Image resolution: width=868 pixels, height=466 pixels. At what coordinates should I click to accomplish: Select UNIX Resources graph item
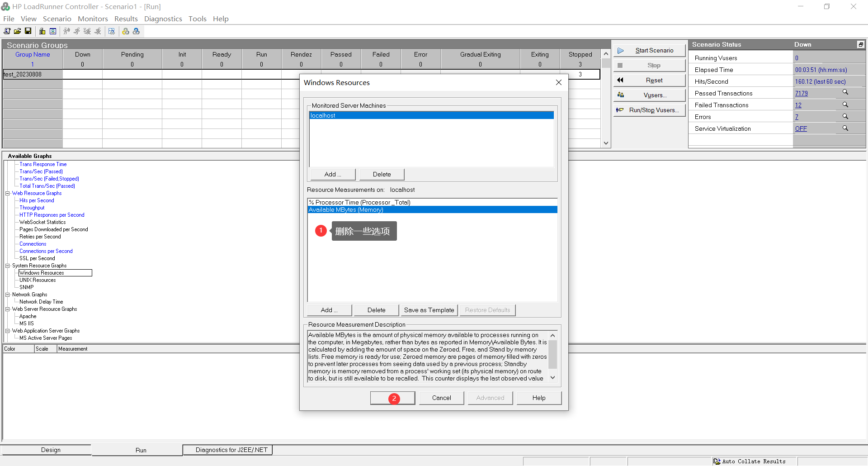(x=38, y=280)
